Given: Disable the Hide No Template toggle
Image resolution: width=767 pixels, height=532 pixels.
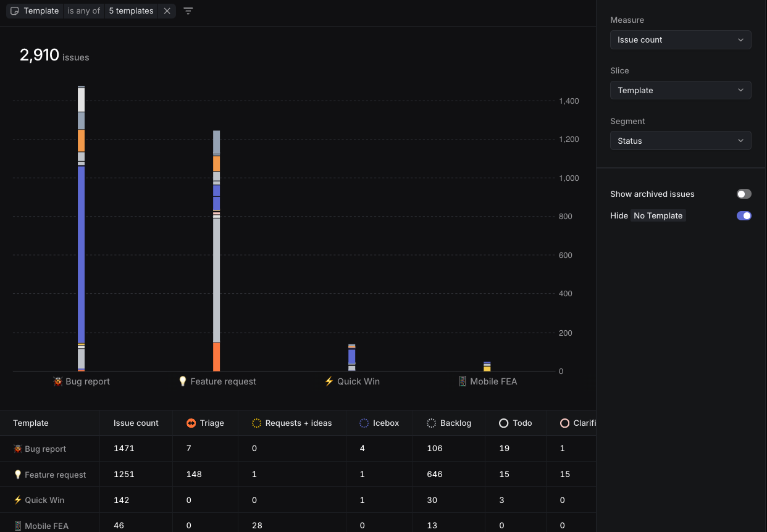Looking at the screenshot, I should coord(744,215).
